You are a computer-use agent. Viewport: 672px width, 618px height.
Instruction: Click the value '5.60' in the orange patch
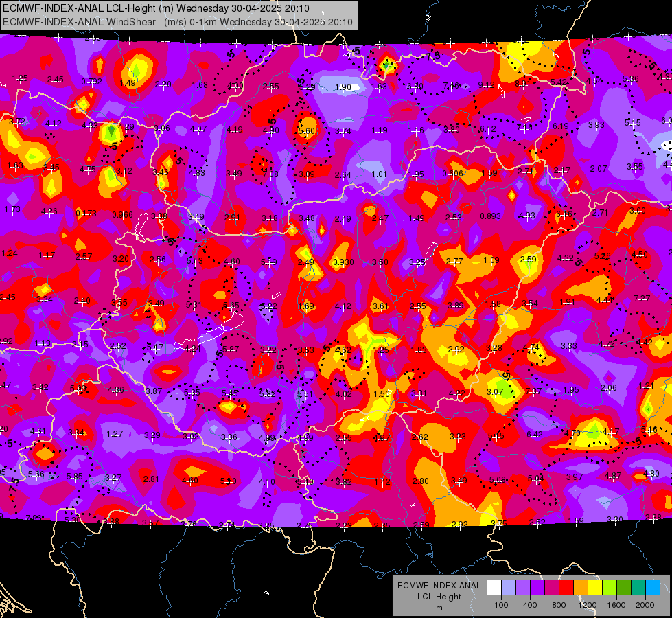[306, 130]
